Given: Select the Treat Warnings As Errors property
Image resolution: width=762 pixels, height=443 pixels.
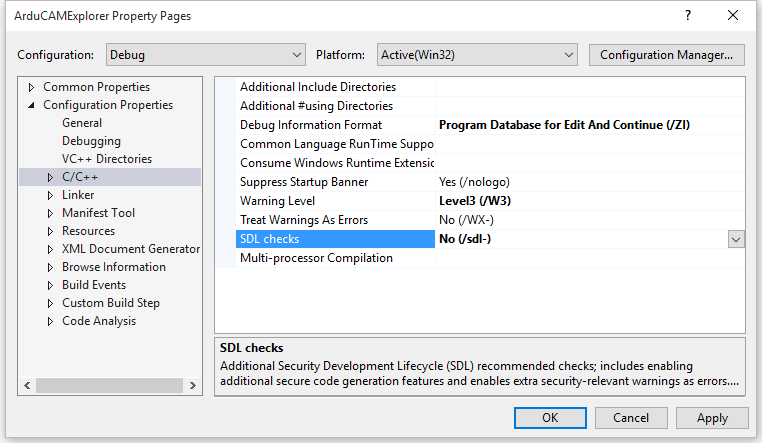Looking at the screenshot, I should (335, 220).
